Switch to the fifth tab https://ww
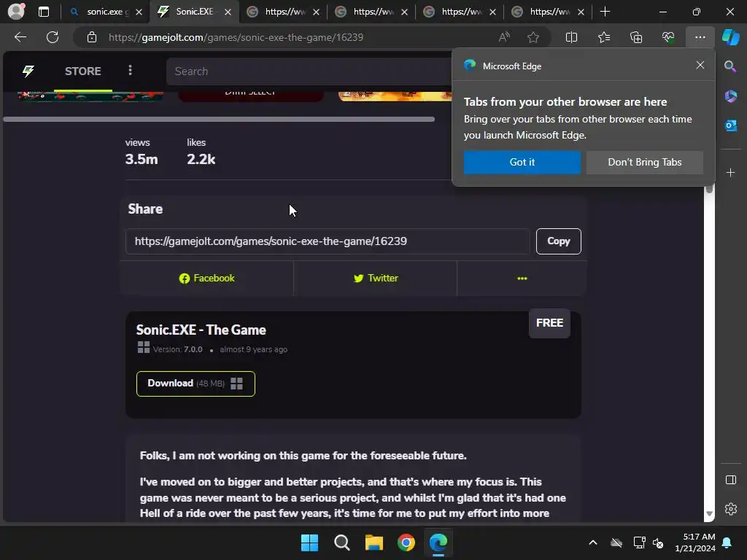747x560 pixels. pos(458,12)
